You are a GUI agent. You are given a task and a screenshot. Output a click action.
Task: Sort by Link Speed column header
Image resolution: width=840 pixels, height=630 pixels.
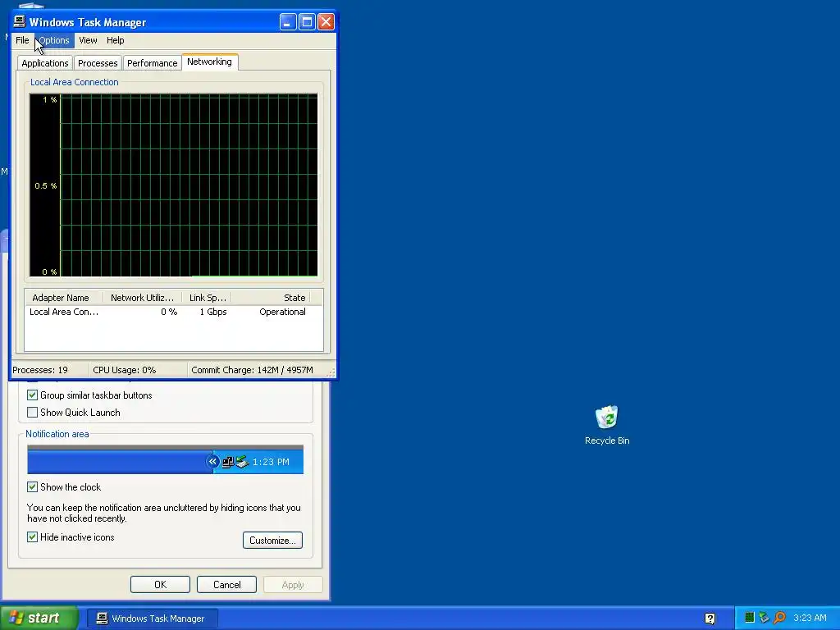207,298
